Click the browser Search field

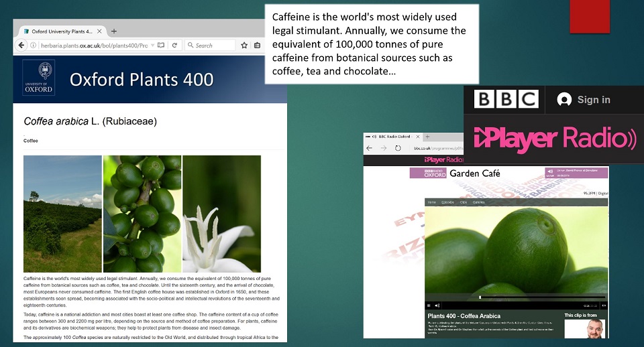[210, 45]
